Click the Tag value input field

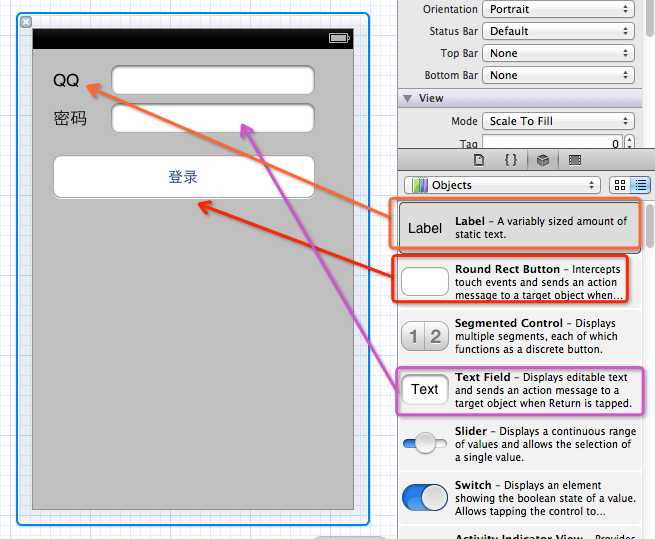[552, 142]
